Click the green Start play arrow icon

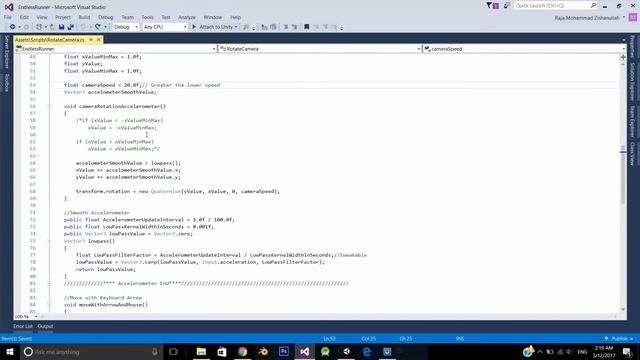[x=194, y=27]
